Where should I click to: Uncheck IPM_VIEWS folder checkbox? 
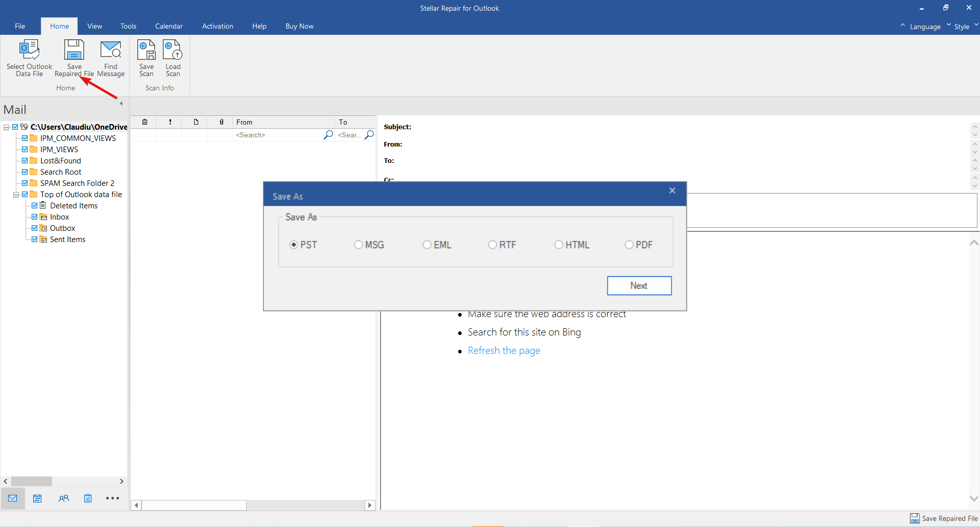(x=25, y=149)
